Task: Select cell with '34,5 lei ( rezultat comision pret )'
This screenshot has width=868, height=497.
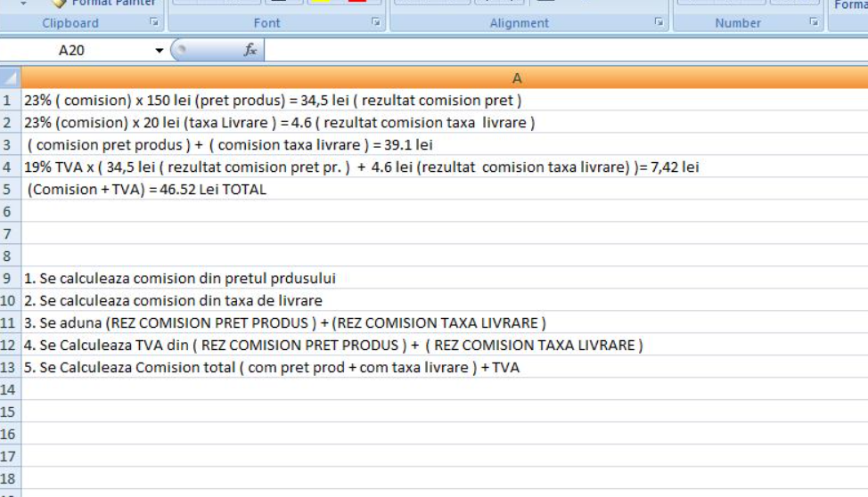Action: (445, 100)
